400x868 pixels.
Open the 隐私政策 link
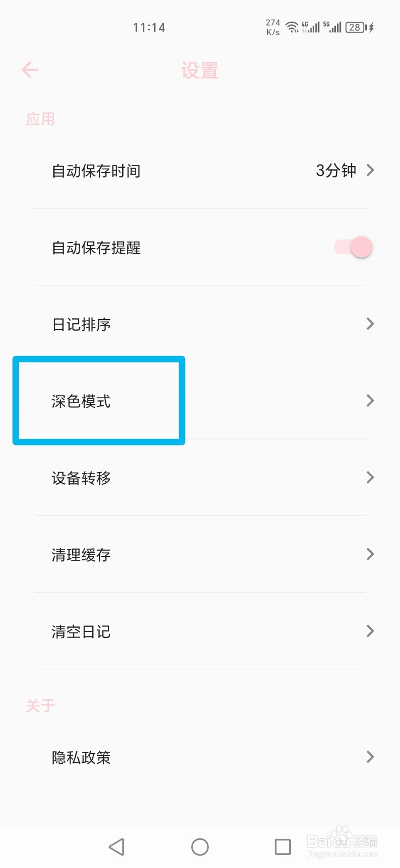[x=200, y=757]
